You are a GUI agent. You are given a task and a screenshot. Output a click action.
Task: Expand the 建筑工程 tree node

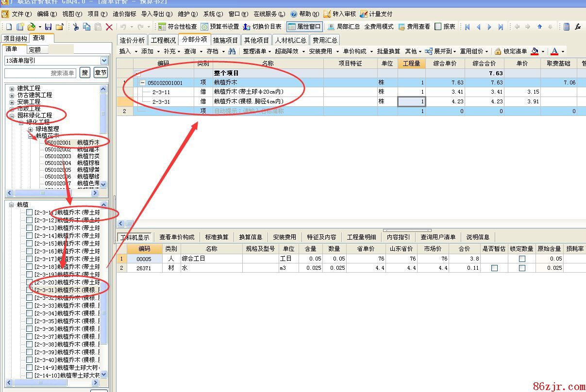[x=12, y=88]
